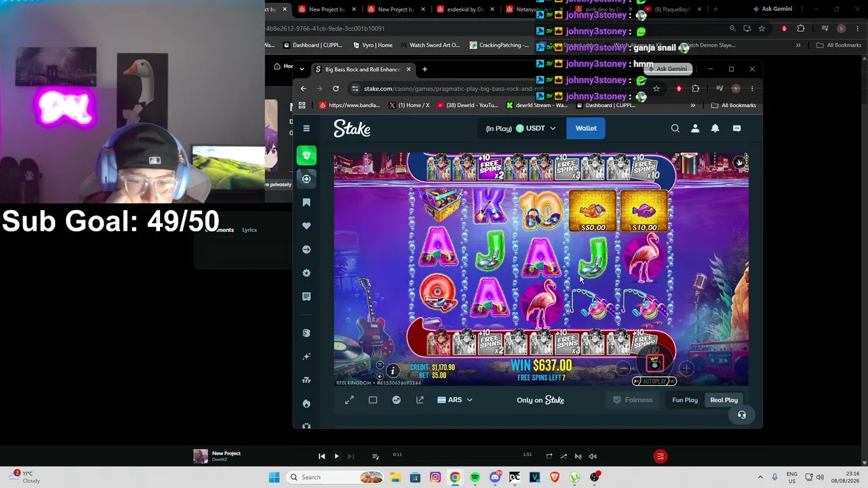Go back in the Stake browser window

click(303, 88)
